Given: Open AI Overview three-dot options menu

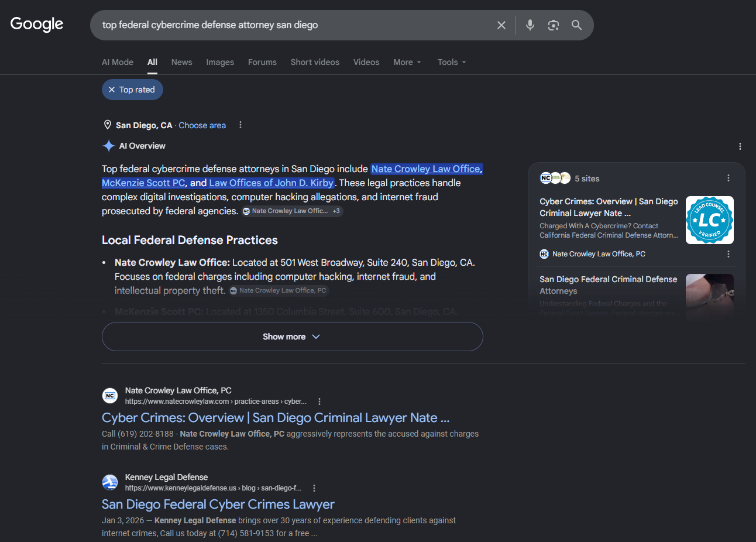Looking at the screenshot, I should click(740, 146).
